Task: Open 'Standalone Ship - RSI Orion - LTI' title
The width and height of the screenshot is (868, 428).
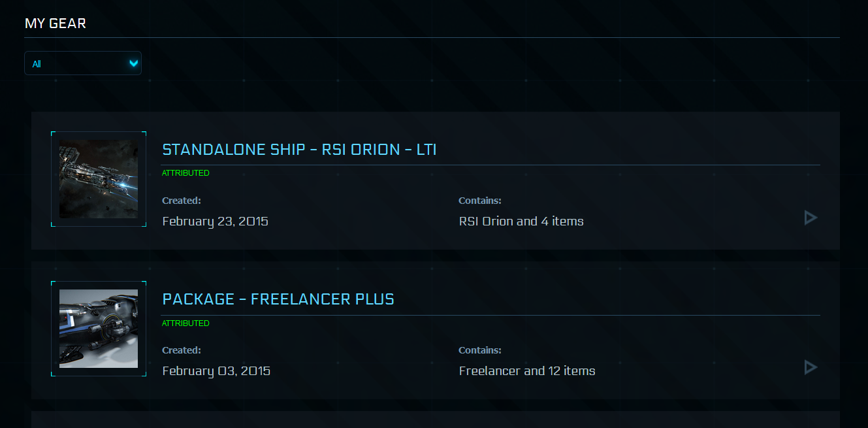Action: click(299, 150)
